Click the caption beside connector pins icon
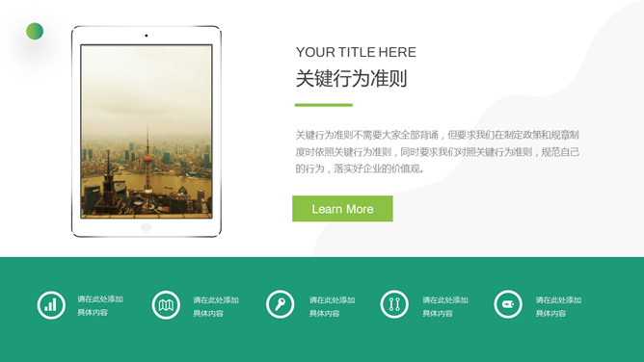644x362 pixels. pos(445,307)
